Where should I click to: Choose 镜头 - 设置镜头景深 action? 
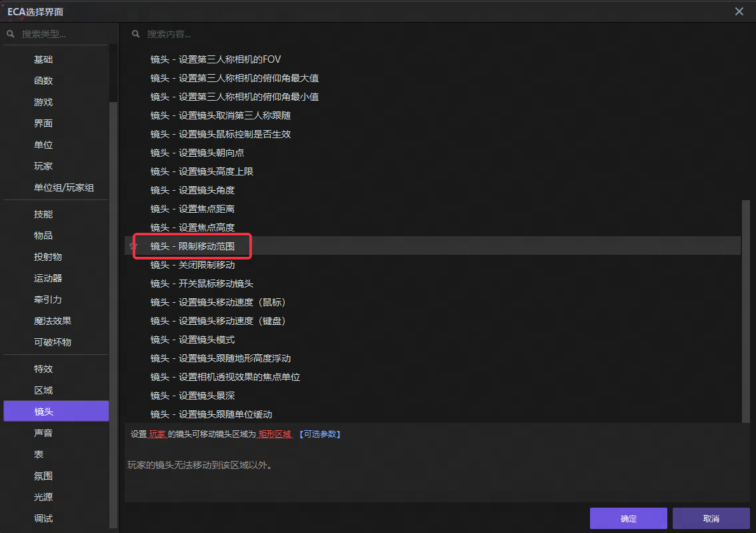[193, 396]
